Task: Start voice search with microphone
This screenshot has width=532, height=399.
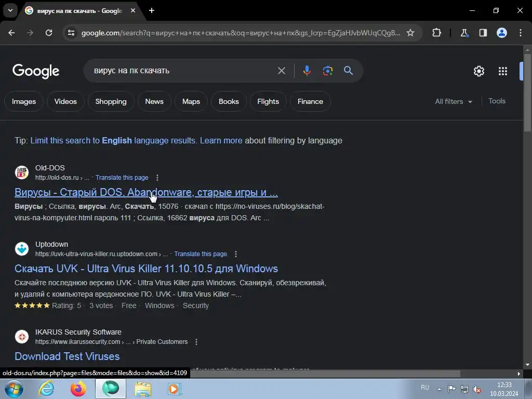Action: point(307,71)
